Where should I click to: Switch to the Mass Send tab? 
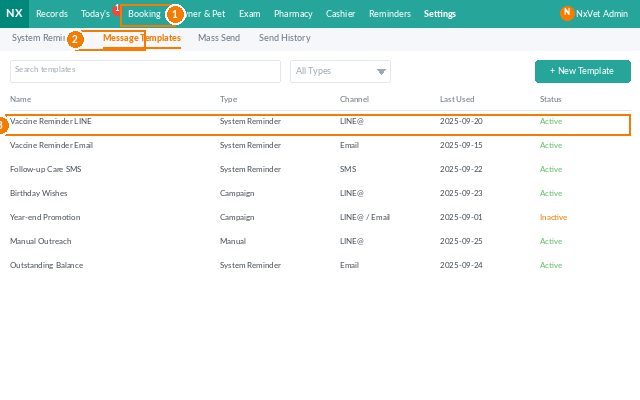[x=219, y=38]
